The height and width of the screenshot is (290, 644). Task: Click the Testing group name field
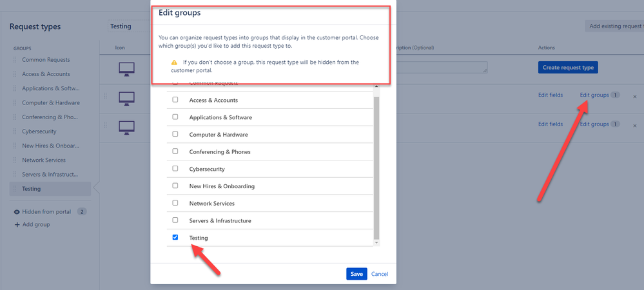129,26
